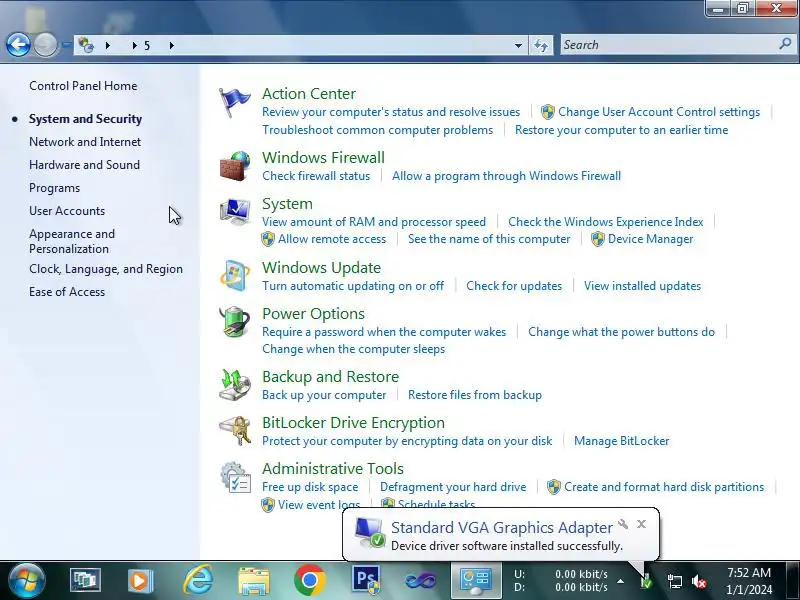The height and width of the screenshot is (600, 800).
Task: Go to Control Panel Home
Action: click(83, 86)
